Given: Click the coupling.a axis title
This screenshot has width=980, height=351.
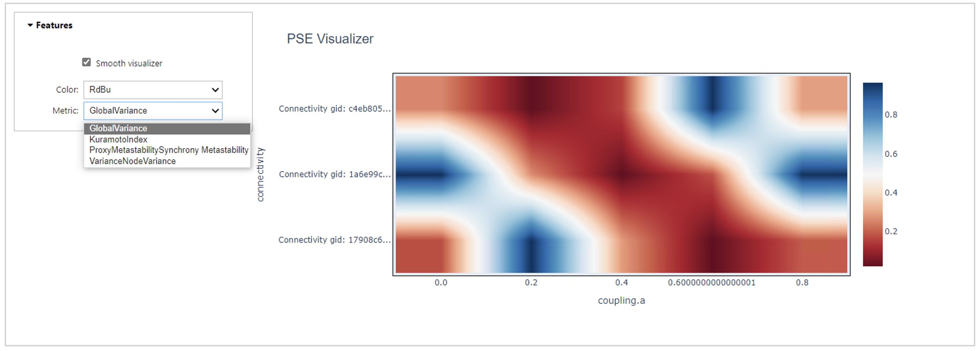Looking at the screenshot, I should (621, 300).
